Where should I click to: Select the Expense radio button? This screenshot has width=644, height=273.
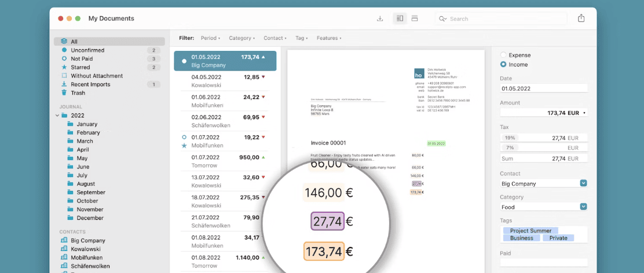click(x=503, y=55)
